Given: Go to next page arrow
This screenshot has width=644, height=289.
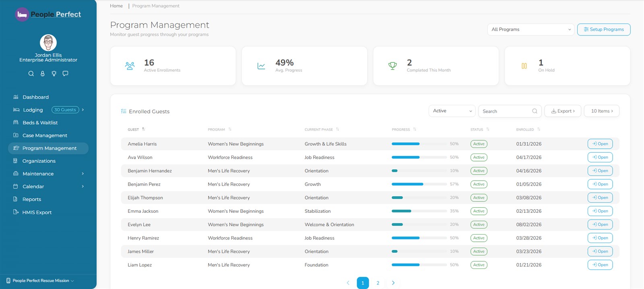Looking at the screenshot, I should [x=393, y=283].
